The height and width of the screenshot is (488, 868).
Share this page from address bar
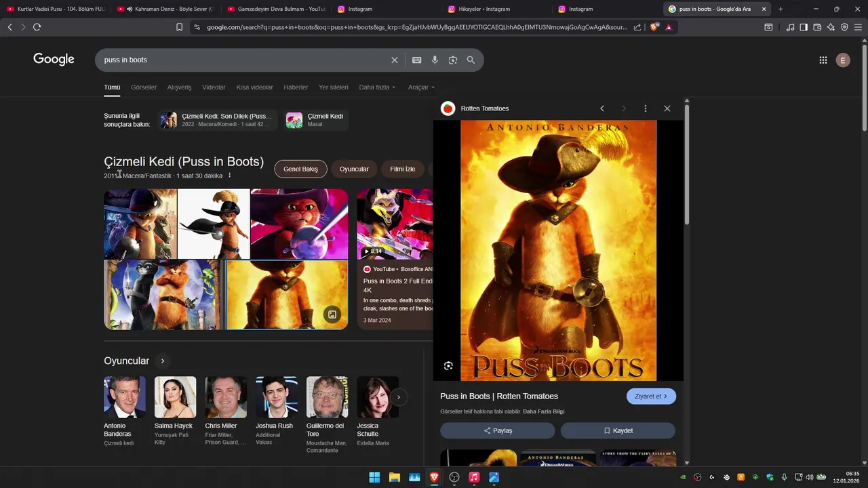tap(637, 27)
